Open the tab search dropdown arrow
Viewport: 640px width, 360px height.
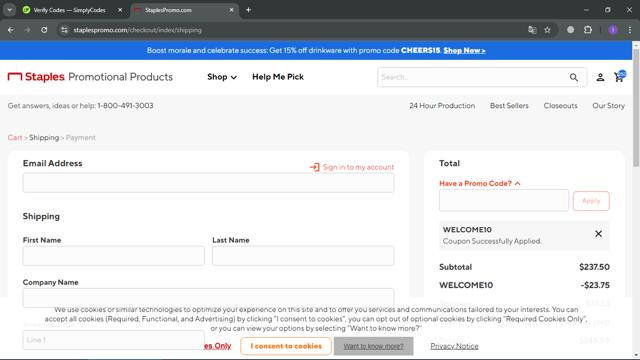point(9,10)
